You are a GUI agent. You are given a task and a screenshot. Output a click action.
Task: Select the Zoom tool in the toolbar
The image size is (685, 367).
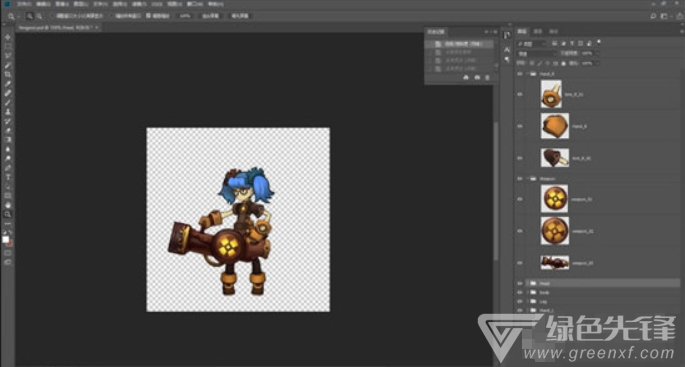[x=7, y=214]
